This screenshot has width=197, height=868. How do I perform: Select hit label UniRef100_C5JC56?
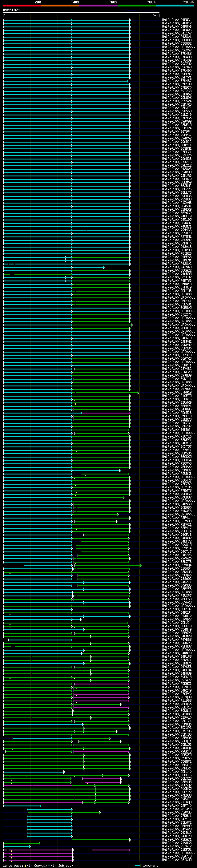[x=177, y=758]
